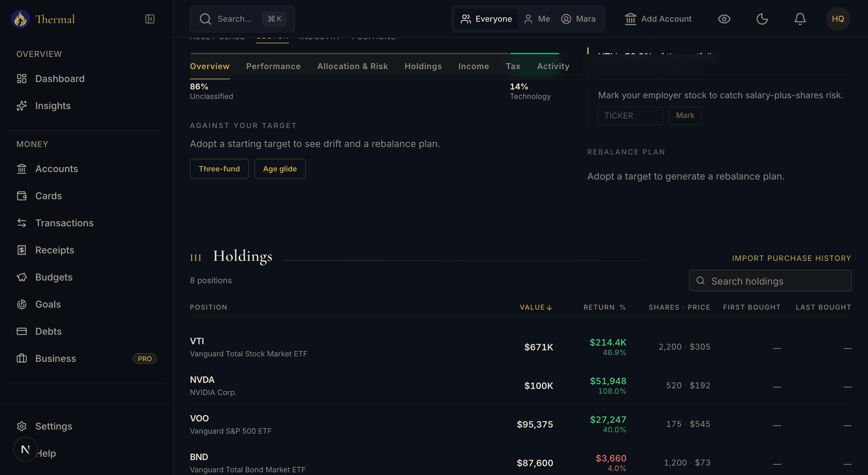Screen dimensions: 868x475
Task: Sort by SHARES · PRICE column header
Action: 679,307
